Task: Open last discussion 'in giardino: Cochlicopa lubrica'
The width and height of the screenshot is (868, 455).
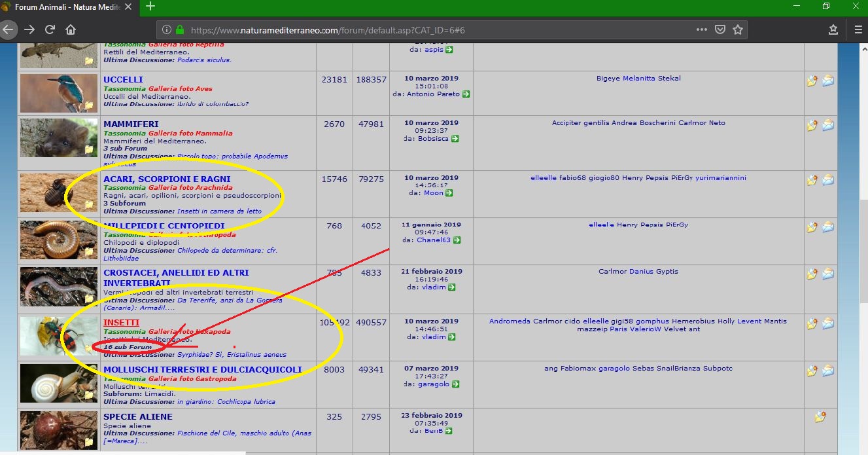Action: [226, 402]
